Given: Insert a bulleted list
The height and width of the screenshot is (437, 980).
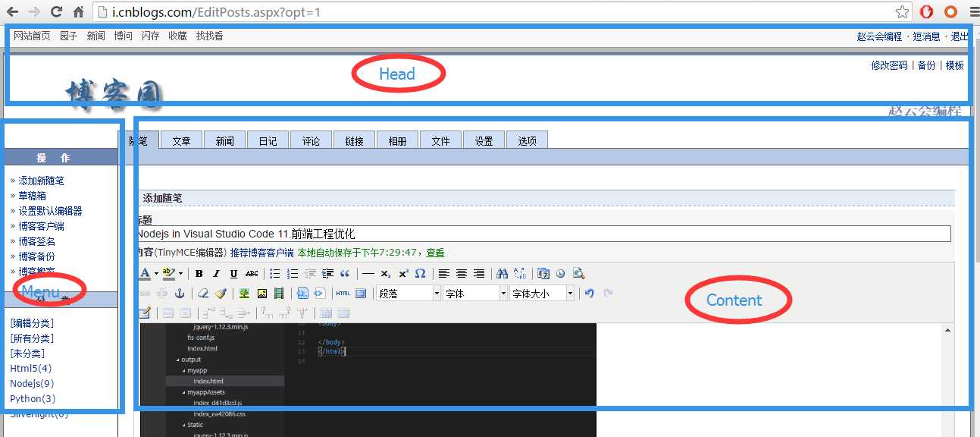Looking at the screenshot, I should pos(275,273).
